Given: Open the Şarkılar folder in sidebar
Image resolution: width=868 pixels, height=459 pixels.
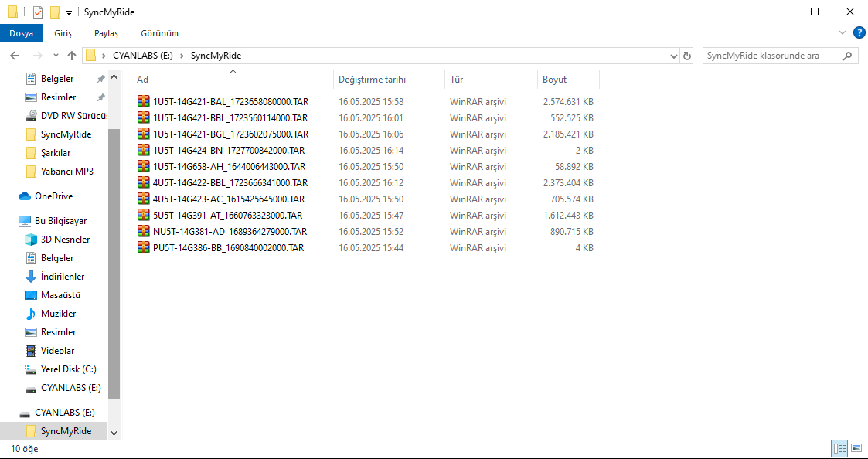Looking at the screenshot, I should click(x=56, y=153).
